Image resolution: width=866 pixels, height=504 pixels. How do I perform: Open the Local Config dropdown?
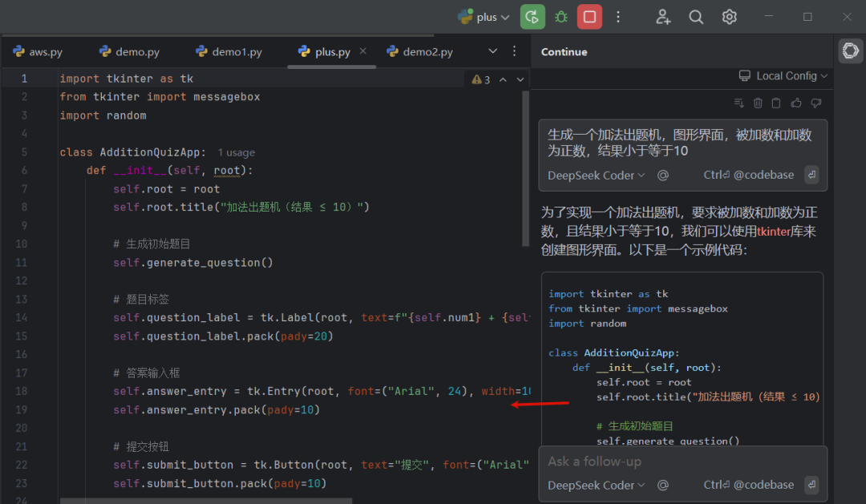(783, 75)
